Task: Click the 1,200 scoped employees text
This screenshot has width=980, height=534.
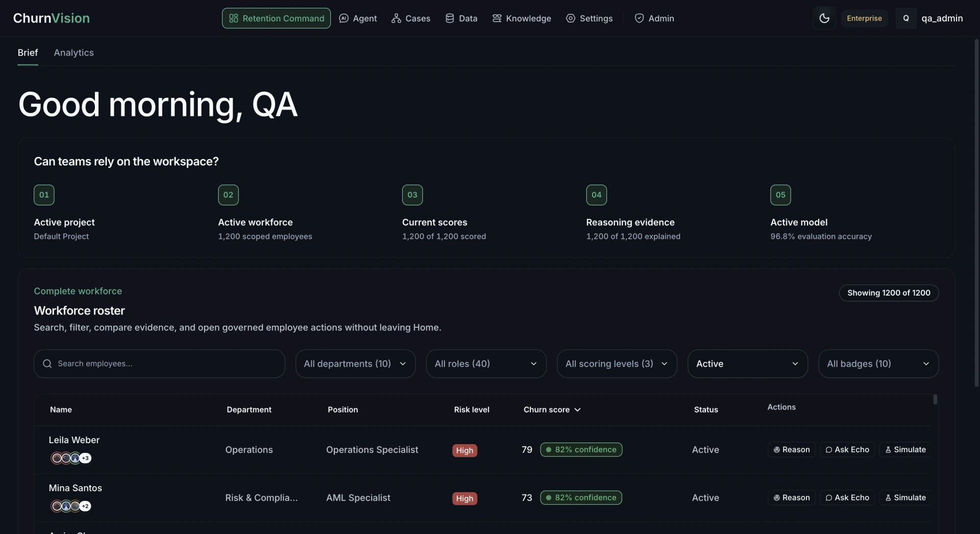Action: click(x=265, y=236)
